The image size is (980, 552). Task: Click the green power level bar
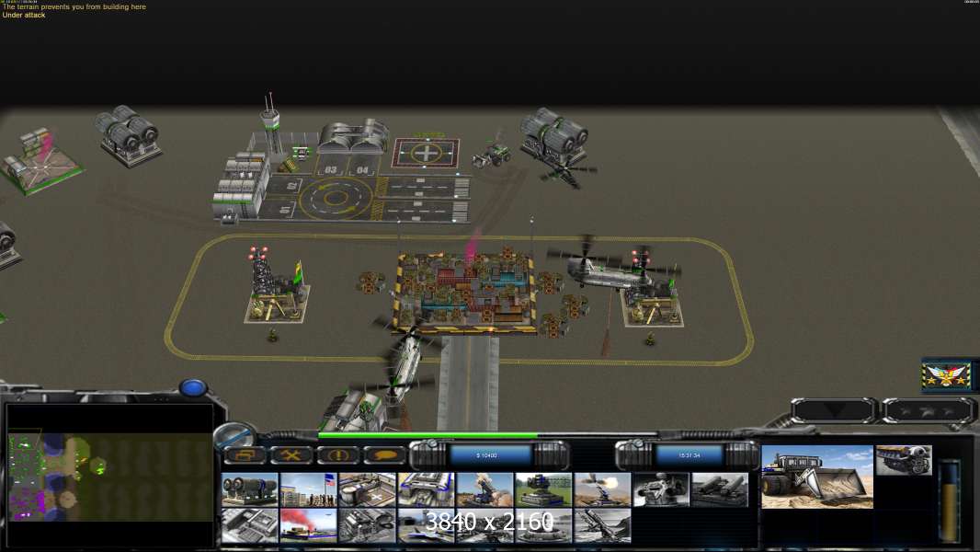[x=427, y=435]
